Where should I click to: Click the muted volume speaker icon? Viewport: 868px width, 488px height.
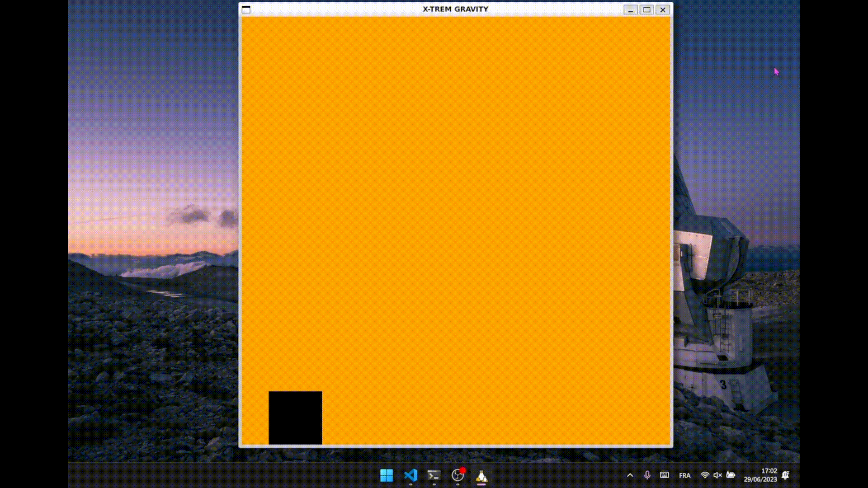(717, 475)
